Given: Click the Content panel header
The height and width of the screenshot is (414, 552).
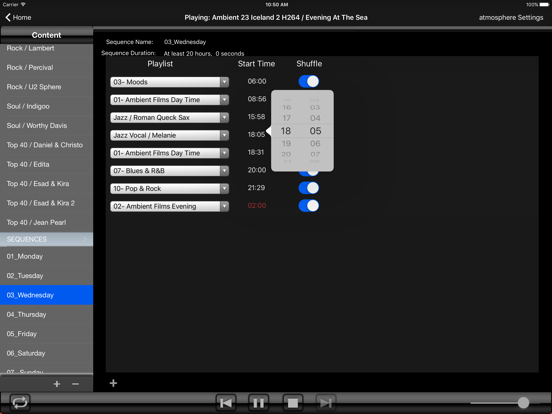Looking at the screenshot, I should (x=46, y=35).
